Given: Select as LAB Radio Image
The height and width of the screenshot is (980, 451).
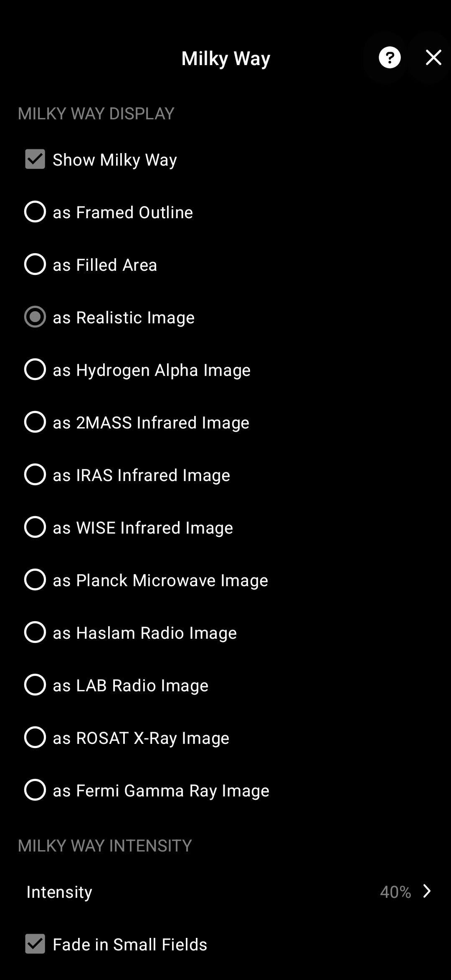Looking at the screenshot, I should [35, 685].
